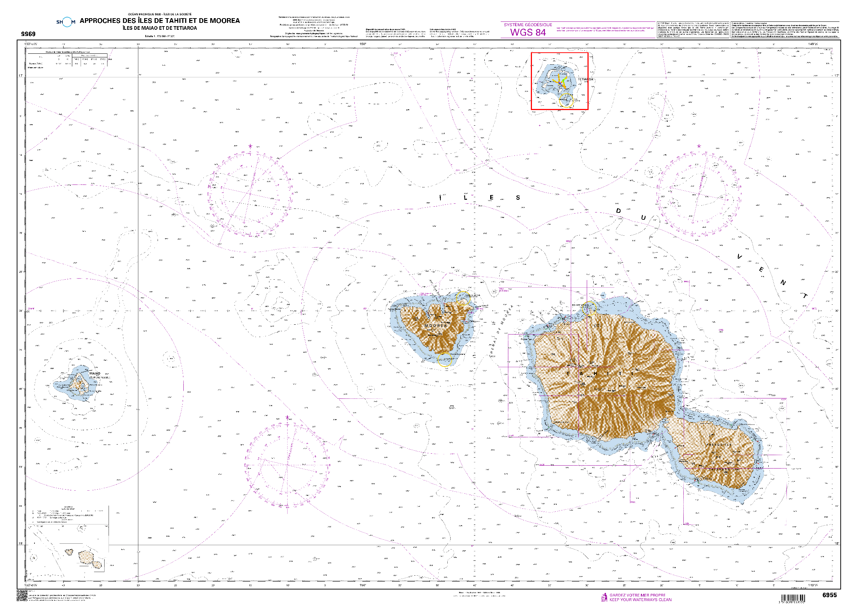Click the QR code below the chart
The height and width of the screenshot is (616, 858).
click(x=22, y=596)
